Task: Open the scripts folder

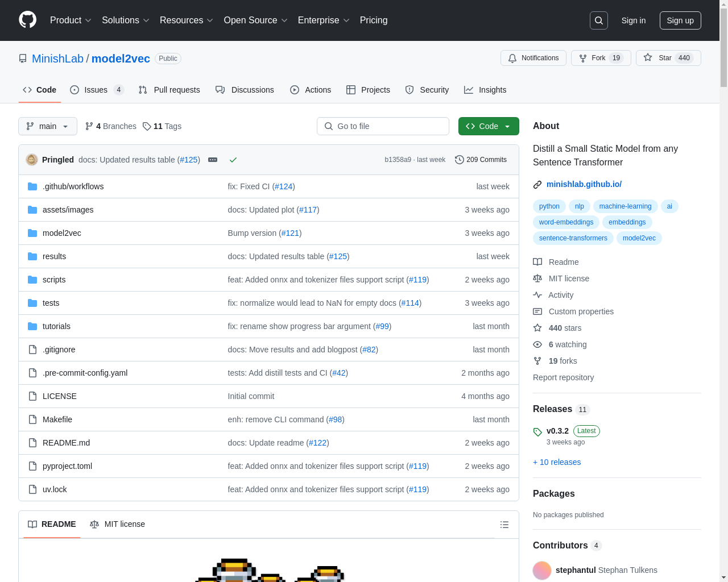Action: click(54, 280)
